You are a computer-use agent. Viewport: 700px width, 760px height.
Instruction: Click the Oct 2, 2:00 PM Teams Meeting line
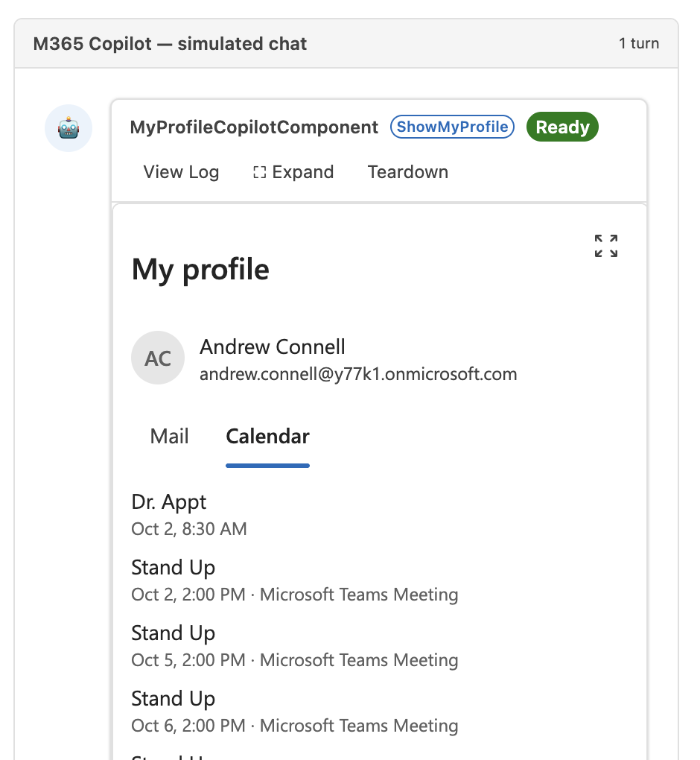point(295,595)
